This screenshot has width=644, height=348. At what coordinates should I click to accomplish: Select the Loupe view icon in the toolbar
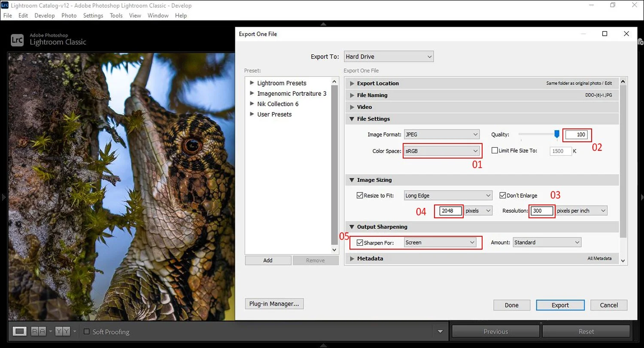19,331
